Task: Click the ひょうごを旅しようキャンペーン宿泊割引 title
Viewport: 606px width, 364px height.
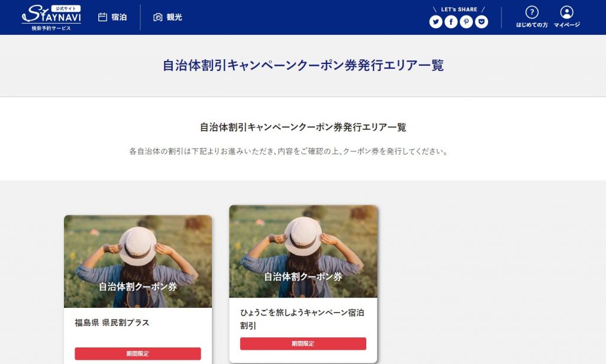Action: [302, 319]
